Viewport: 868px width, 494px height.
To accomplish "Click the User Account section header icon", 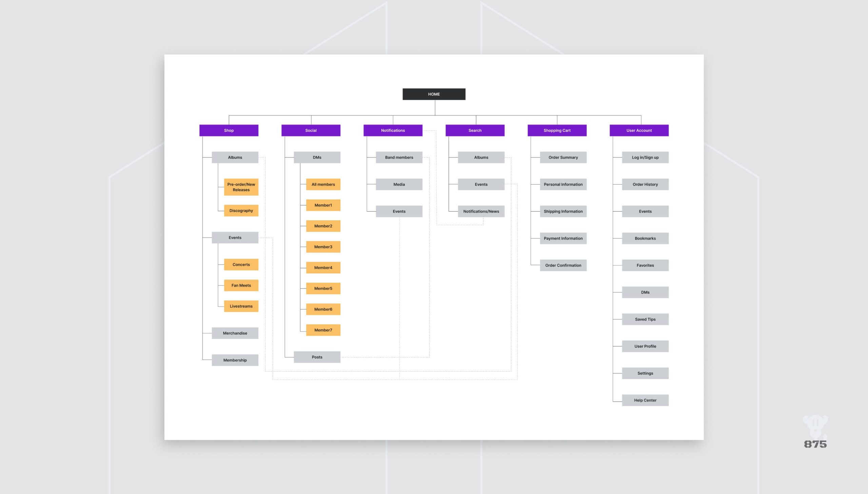I will 639,130.
